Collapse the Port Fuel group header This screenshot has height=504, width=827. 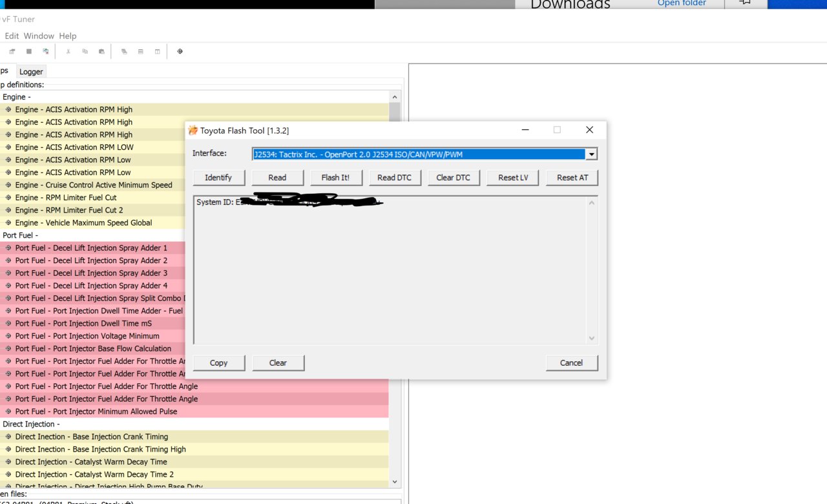coord(21,235)
